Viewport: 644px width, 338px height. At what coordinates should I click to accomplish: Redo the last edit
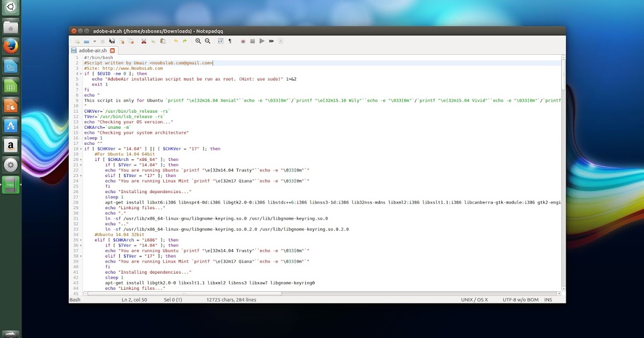(x=185, y=41)
